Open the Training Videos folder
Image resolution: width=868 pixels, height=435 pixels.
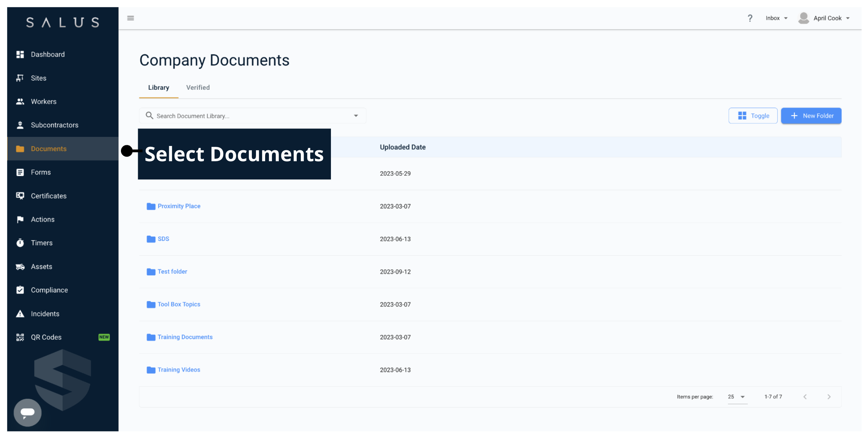coord(178,369)
